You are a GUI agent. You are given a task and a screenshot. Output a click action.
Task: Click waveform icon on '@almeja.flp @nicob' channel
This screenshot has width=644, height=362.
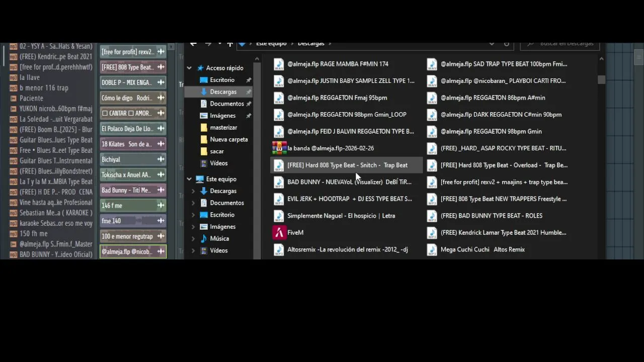pyautogui.click(x=161, y=251)
